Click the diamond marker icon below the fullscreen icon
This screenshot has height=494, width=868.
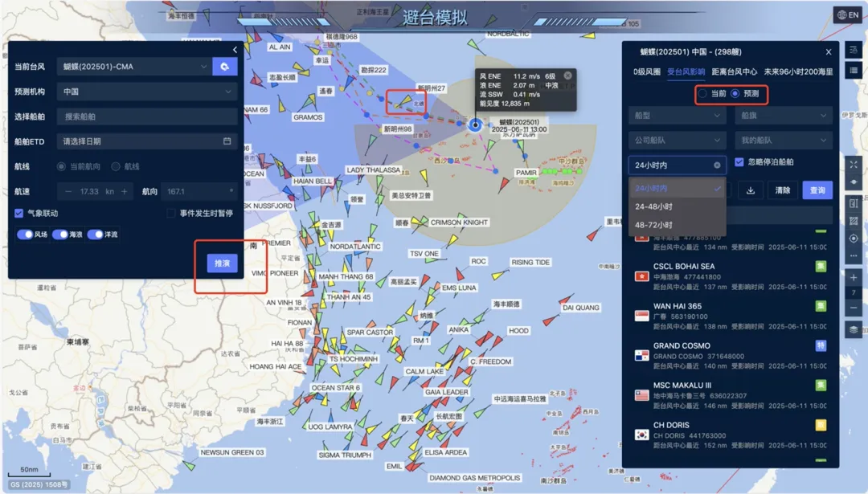tap(853, 182)
